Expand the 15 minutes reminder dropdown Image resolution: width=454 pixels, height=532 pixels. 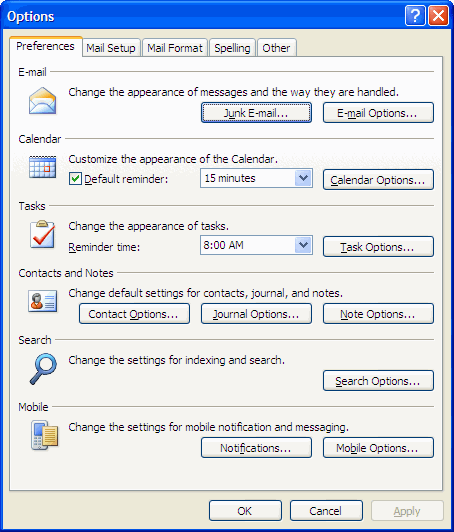point(303,178)
